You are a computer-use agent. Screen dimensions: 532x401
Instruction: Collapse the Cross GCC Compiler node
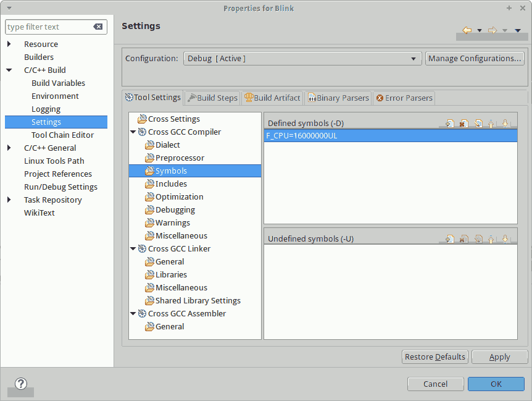pyautogui.click(x=133, y=132)
